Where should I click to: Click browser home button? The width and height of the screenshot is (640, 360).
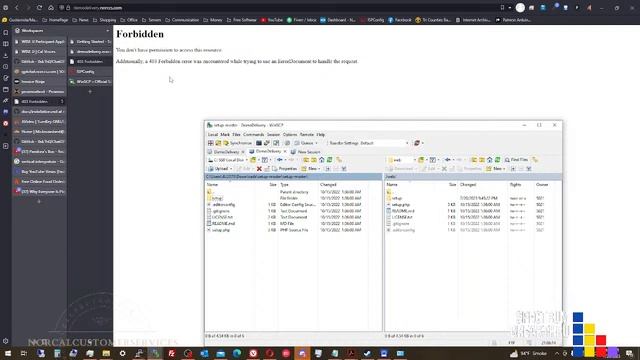51,8
